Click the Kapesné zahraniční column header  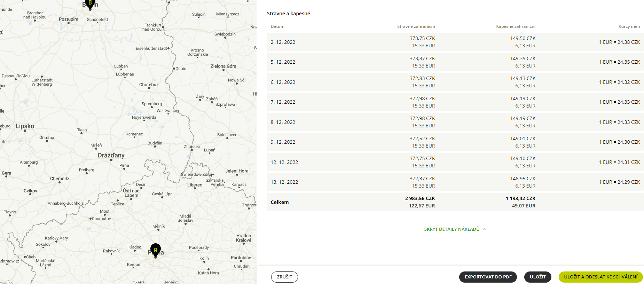pos(516,26)
